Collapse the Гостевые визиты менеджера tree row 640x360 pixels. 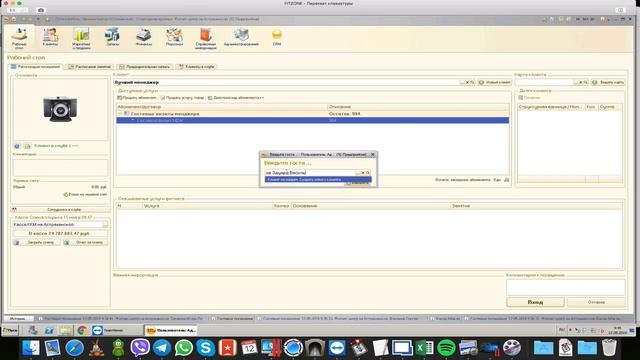coord(120,113)
